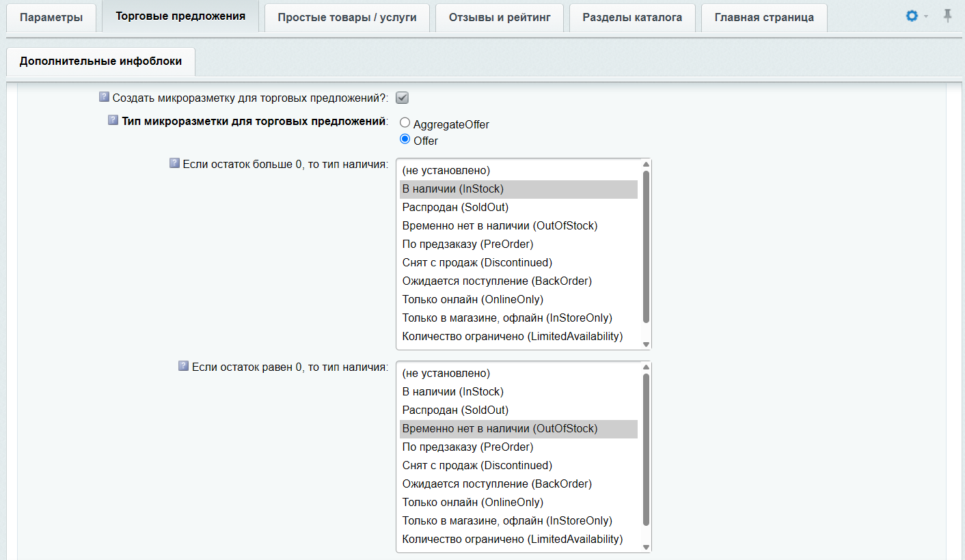Viewport: 965px width, 560px height.
Task: Select 'Только онлайн (OnlineOnly)' in остаток равен 0 list
Action: click(x=519, y=503)
